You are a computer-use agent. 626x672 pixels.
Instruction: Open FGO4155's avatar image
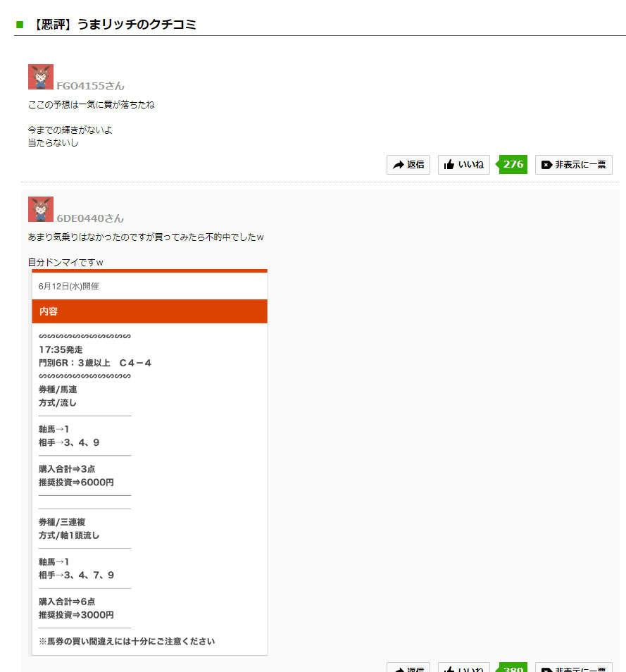41,77
